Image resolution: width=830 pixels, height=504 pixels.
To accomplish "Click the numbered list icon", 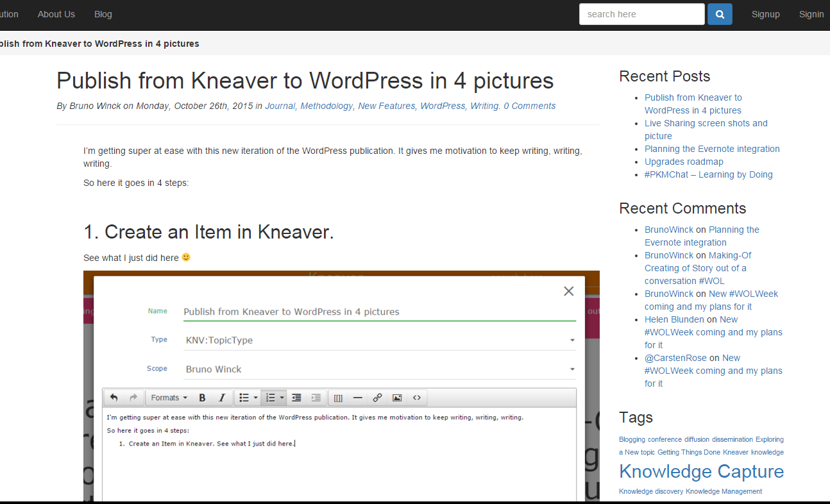I will pos(270,398).
